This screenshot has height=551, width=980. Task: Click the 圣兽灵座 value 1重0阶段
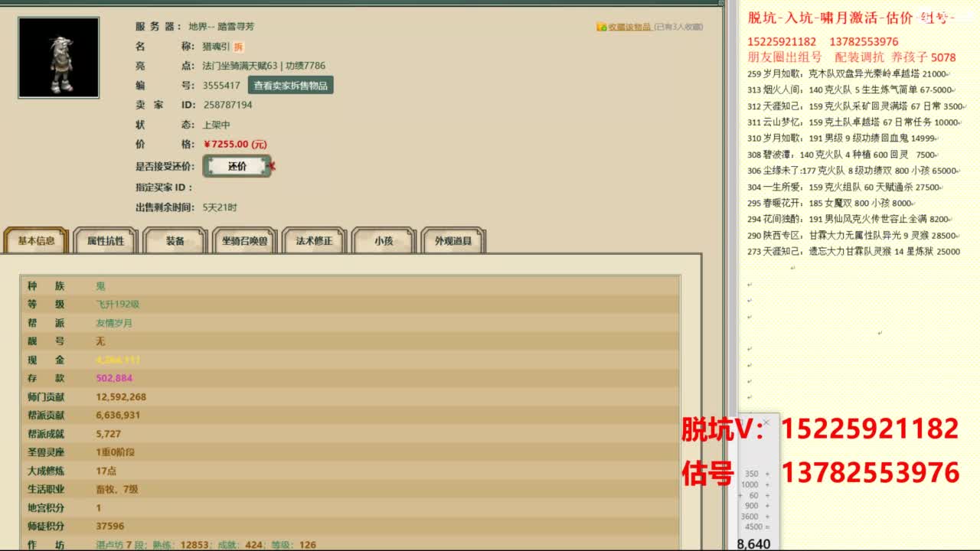tap(116, 452)
